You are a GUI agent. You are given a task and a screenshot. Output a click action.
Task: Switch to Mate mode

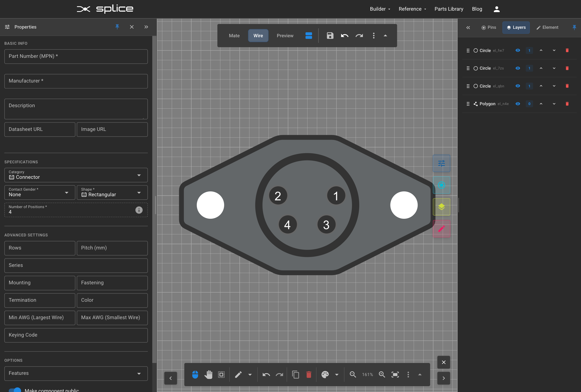coord(234,36)
